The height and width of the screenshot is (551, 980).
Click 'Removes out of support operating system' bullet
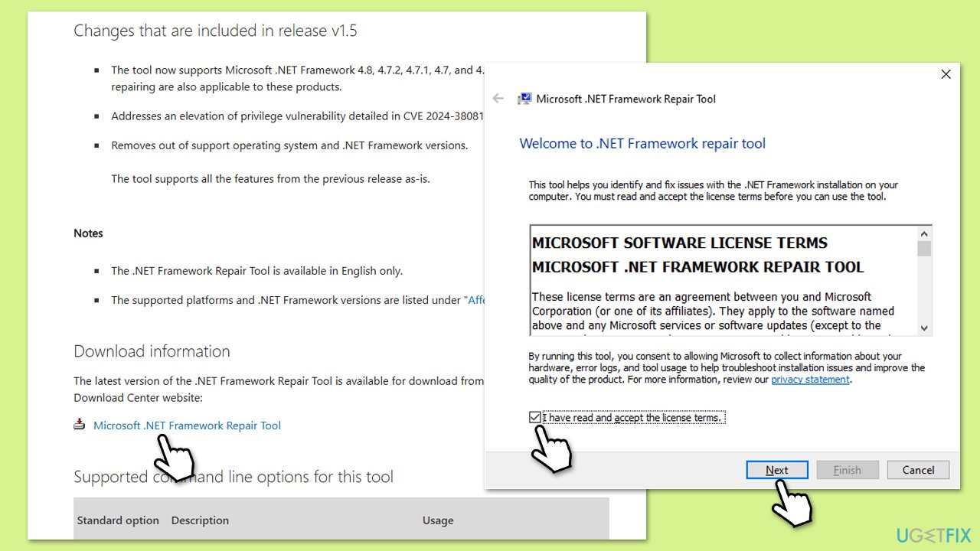(x=289, y=145)
